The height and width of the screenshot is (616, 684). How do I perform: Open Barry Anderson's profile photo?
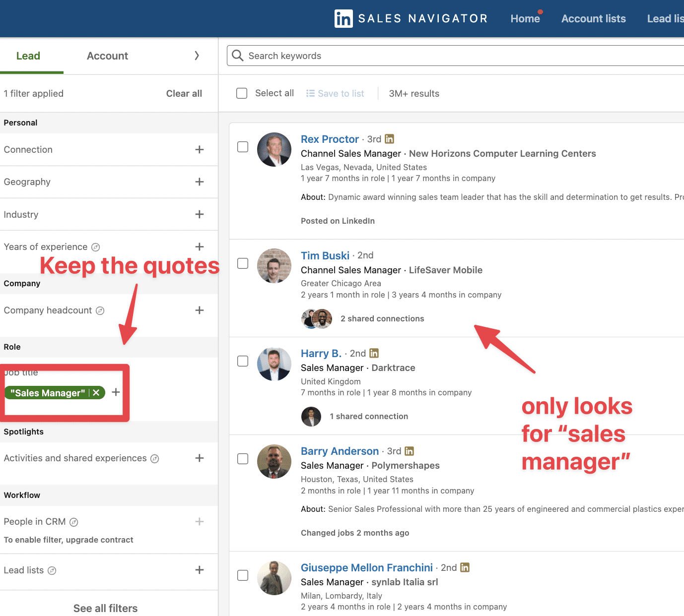274,461
